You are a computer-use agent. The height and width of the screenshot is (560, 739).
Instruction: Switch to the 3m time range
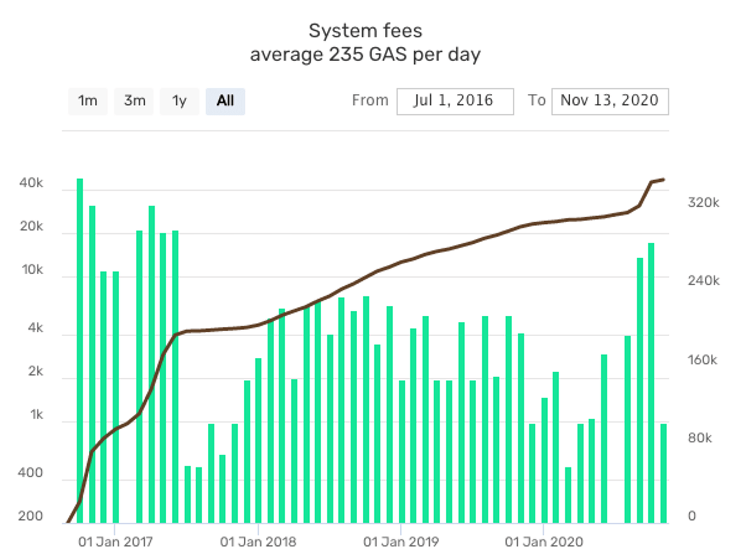134,101
